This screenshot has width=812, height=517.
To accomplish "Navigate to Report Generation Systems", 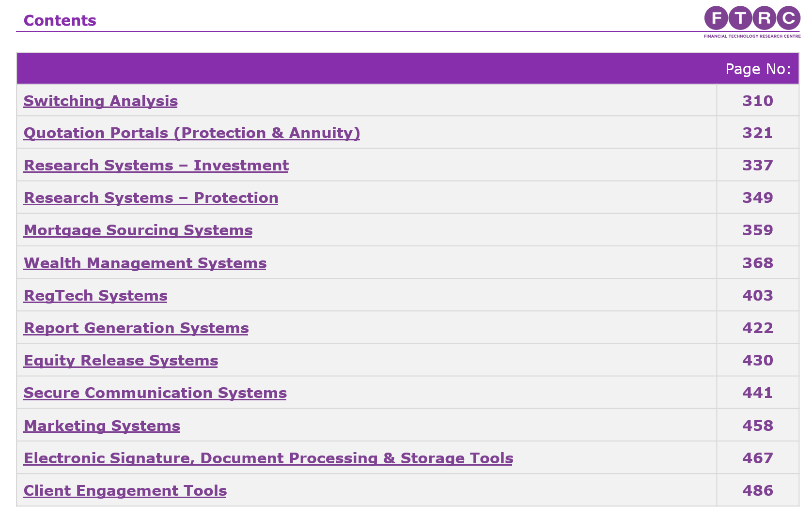I will tap(136, 328).
